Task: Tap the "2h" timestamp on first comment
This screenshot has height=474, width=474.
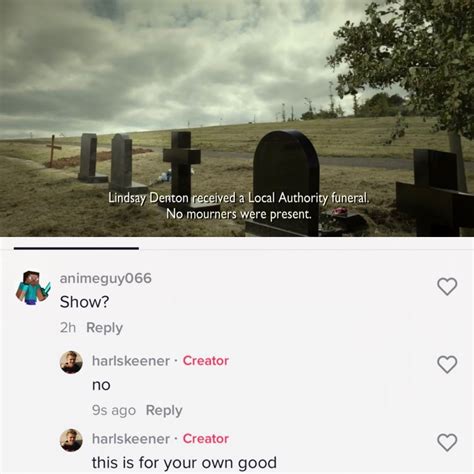Action: [68, 328]
